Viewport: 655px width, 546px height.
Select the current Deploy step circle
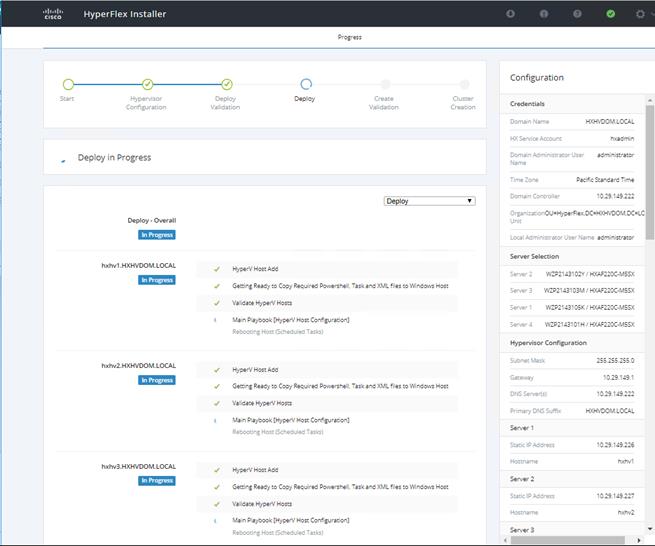pyautogui.click(x=306, y=84)
